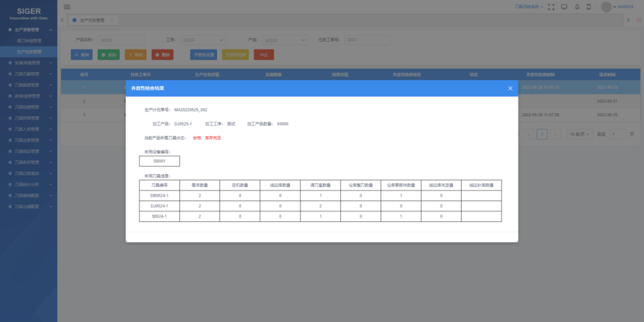Select 借刀申请管理 in the sidebar
This screenshot has width=644, height=322.
click(x=29, y=41)
